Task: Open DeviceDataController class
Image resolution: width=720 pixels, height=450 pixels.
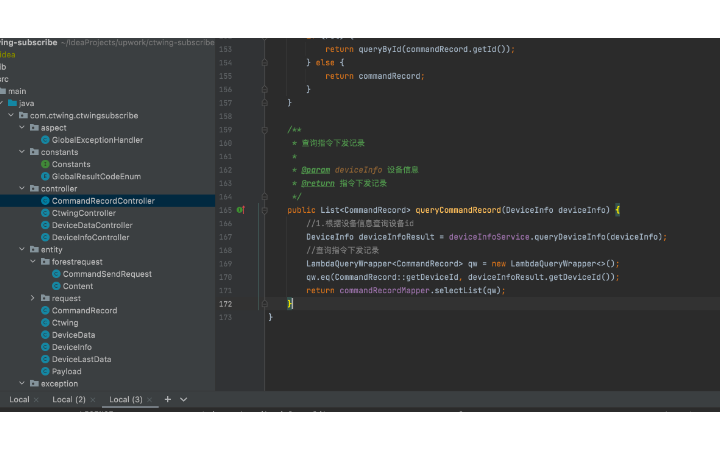Action: [x=92, y=225]
